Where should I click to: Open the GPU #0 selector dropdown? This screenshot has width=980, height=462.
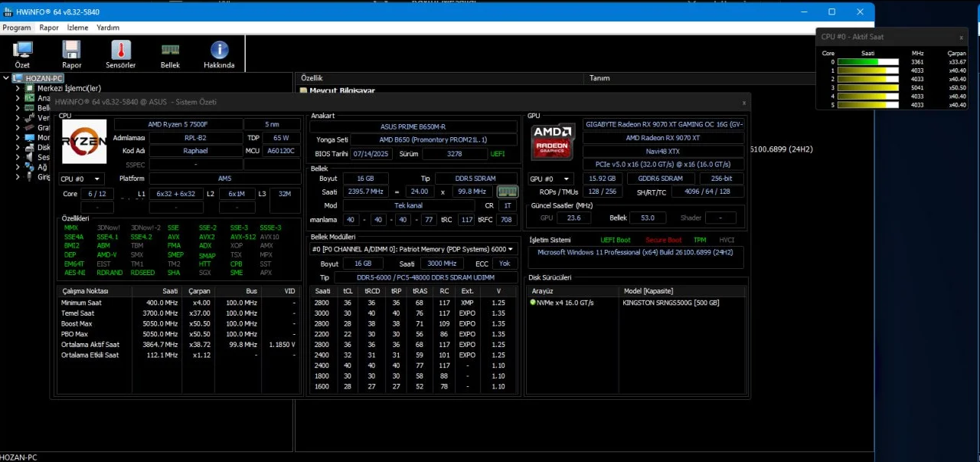click(x=551, y=179)
